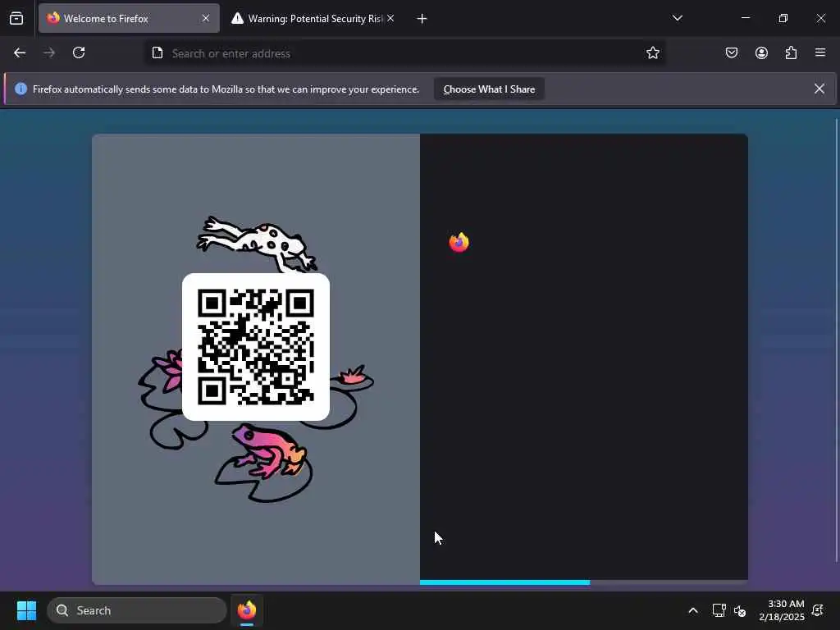This screenshot has width=840, height=630.
Task: Open the clock showing 3:30 AM
Action: [782, 610]
